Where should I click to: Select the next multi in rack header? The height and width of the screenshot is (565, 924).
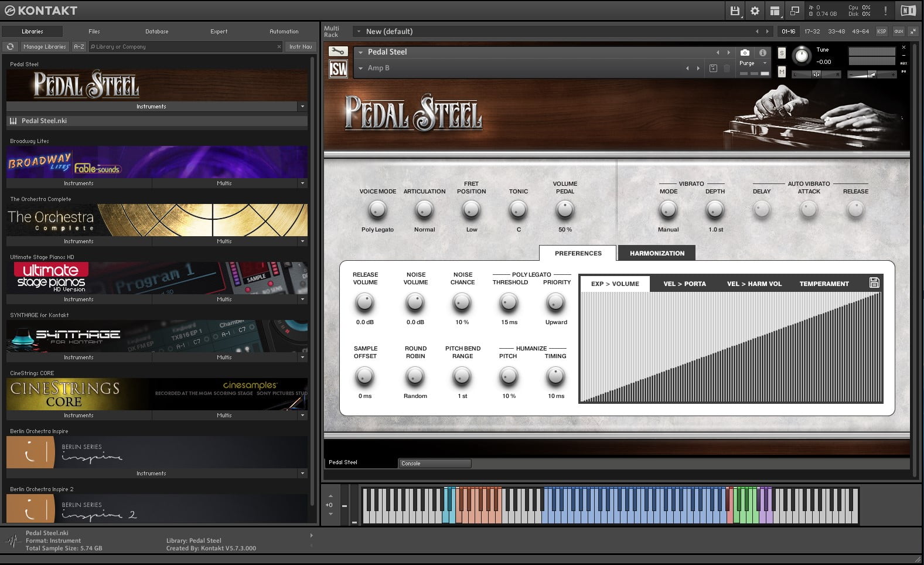coord(767,32)
